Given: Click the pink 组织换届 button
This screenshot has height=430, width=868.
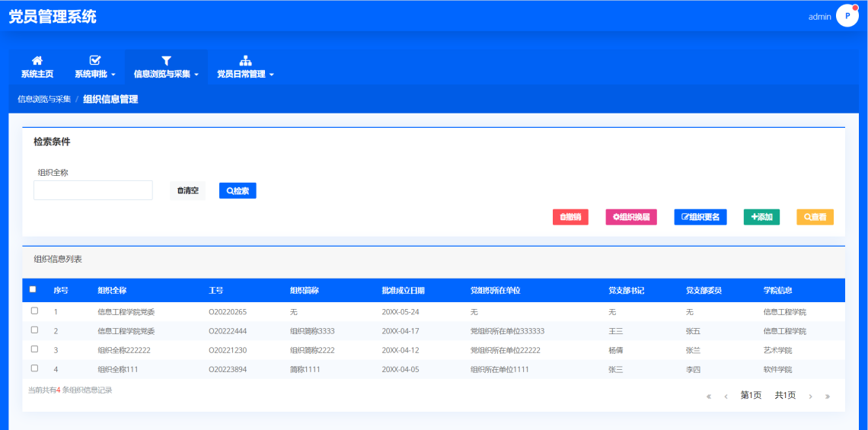Looking at the screenshot, I should tap(631, 217).
